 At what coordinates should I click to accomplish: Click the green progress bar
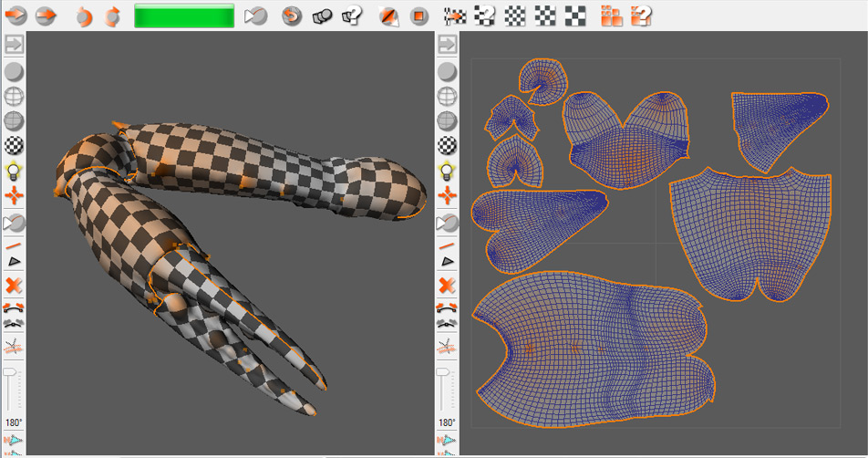(x=184, y=16)
